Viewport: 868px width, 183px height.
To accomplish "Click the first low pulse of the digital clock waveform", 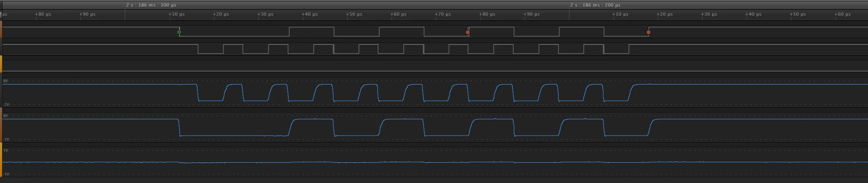I will (210, 49).
